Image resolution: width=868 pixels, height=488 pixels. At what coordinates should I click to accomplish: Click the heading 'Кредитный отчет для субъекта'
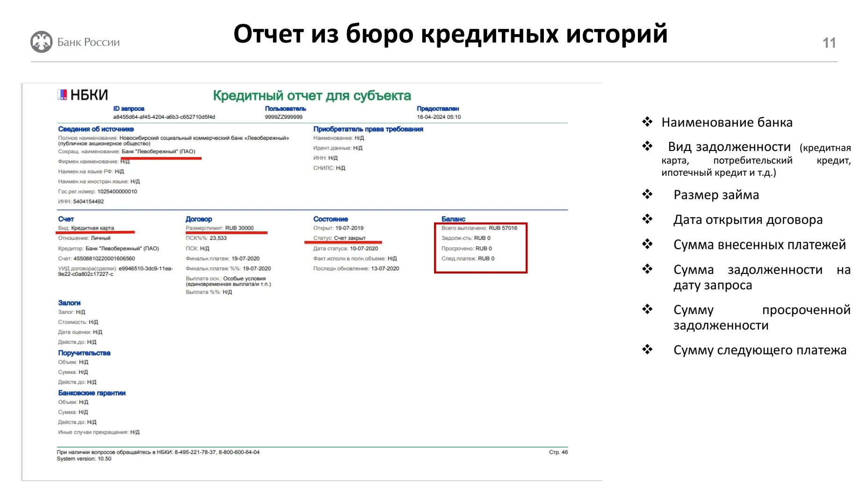[312, 95]
